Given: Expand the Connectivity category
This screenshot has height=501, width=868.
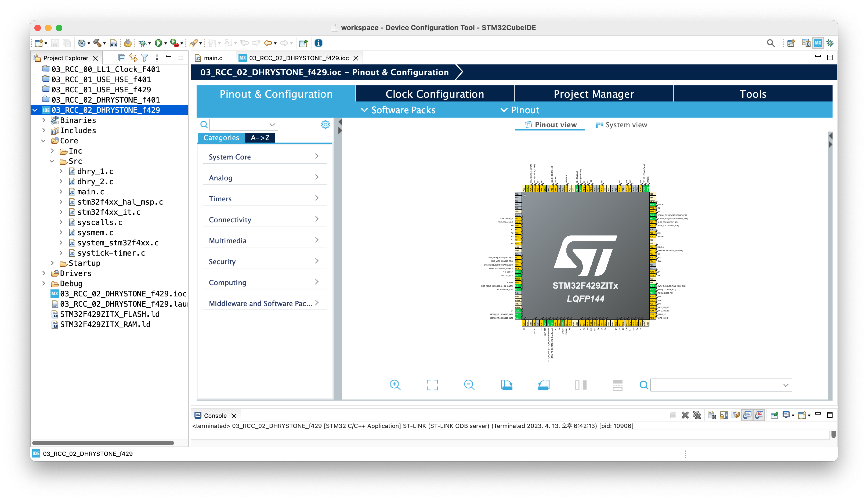Looking at the screenshot, I should click(264, 220).
